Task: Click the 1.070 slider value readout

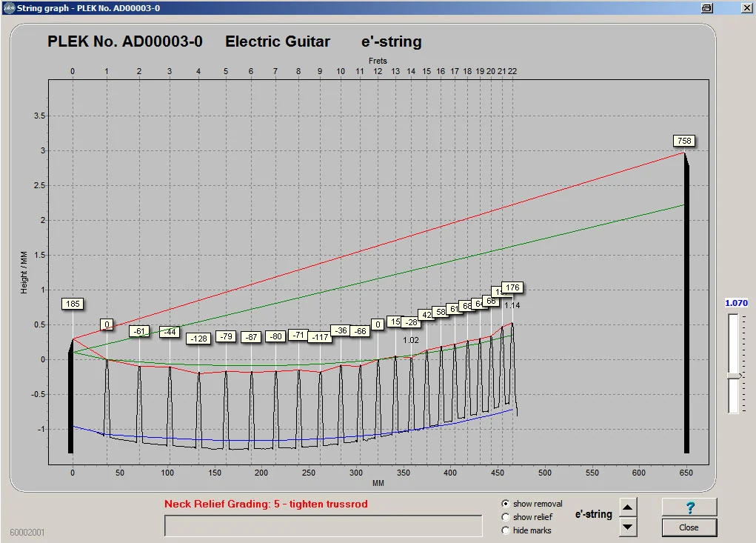Action: [736, 303]
